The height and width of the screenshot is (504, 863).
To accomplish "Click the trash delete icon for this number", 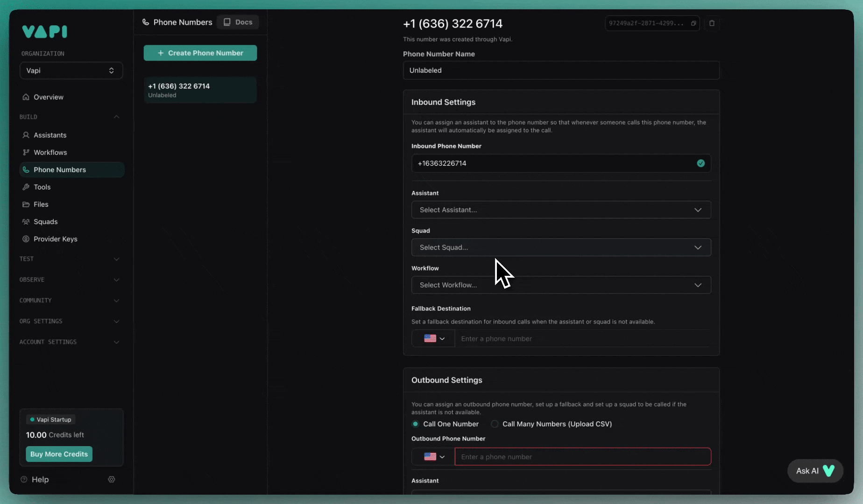I will 712,23.
